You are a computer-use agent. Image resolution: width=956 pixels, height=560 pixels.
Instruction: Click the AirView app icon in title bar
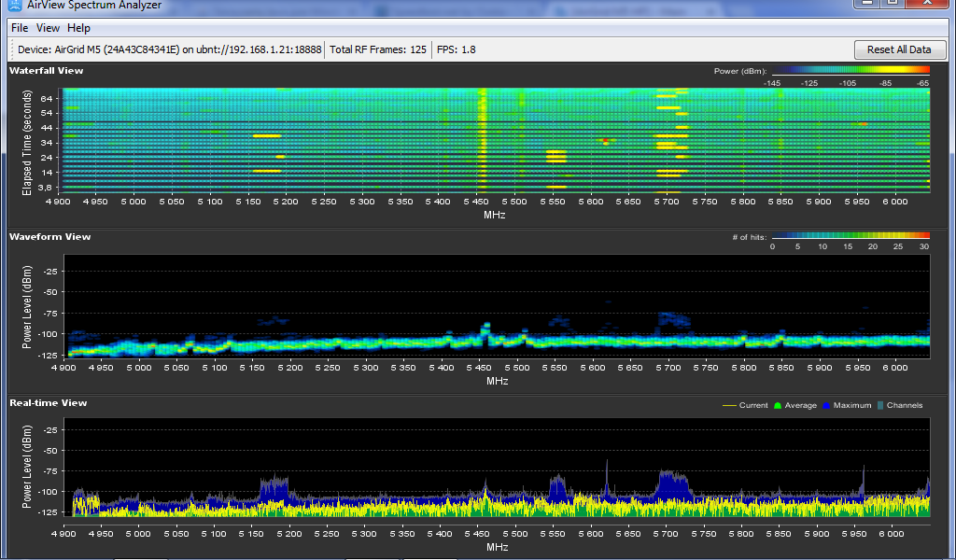(x=14, y=5)
